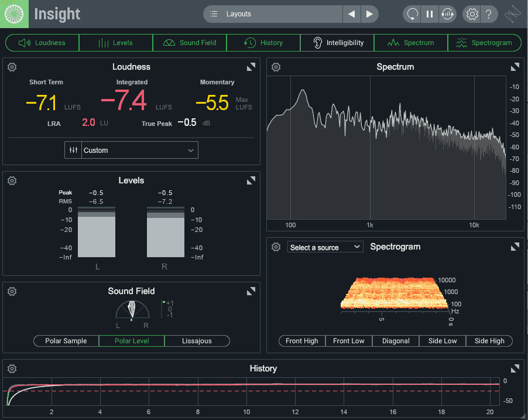Screen dimensions: 528x420
Task: Click the right RMS -7.2 value
Action: point(165,202)
